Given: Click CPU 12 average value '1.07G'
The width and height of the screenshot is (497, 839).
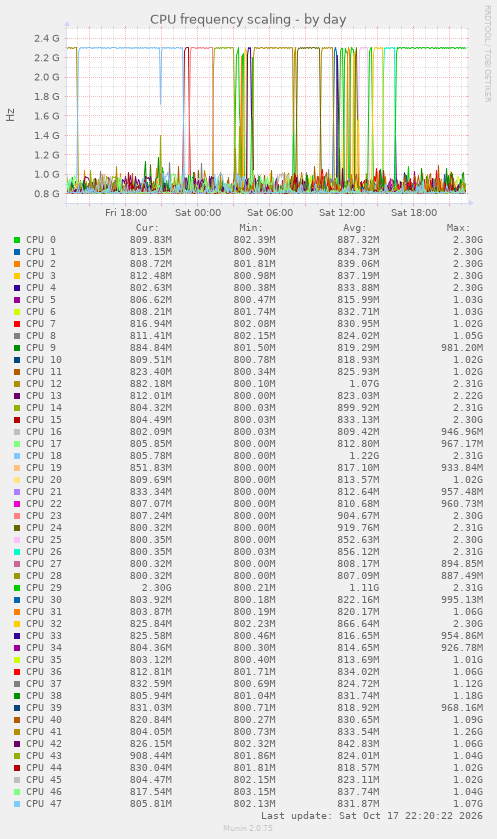Looking at the screenshot, I should coord(364,384).
